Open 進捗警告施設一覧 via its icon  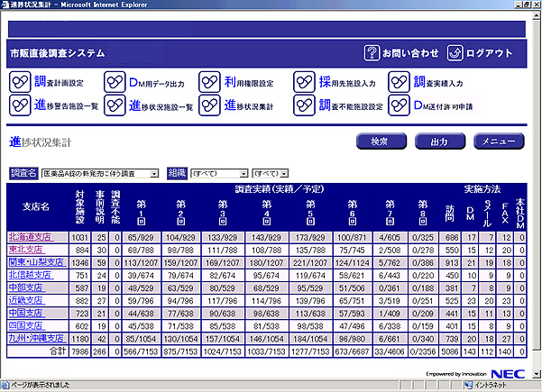point(20,105)
